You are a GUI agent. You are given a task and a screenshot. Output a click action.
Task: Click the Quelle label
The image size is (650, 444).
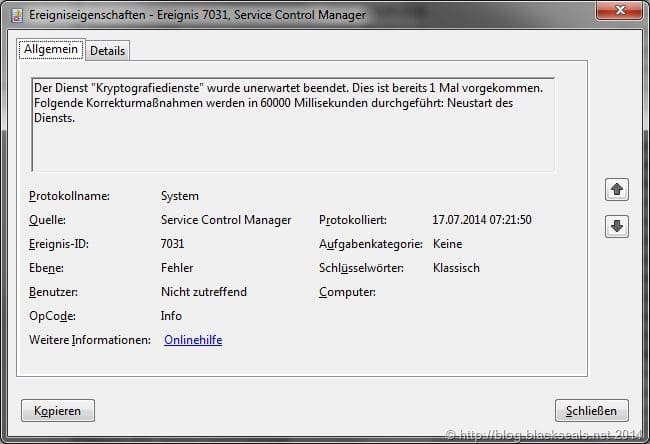[47, 220]
